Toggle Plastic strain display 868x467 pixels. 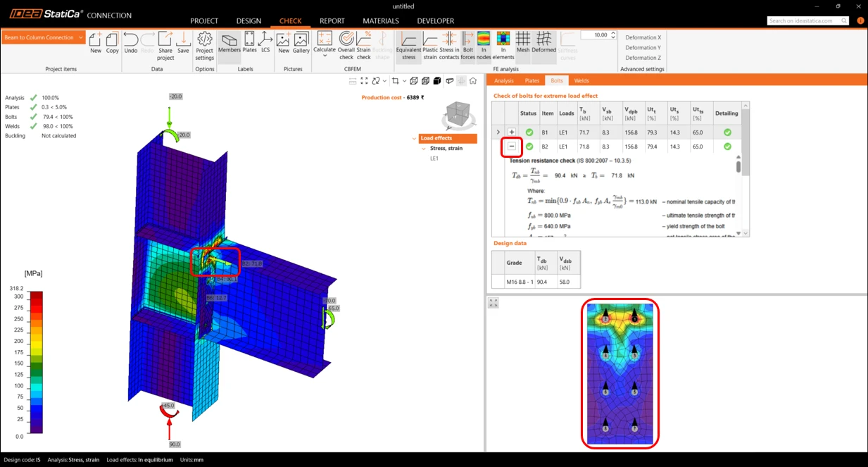[430, 46]
